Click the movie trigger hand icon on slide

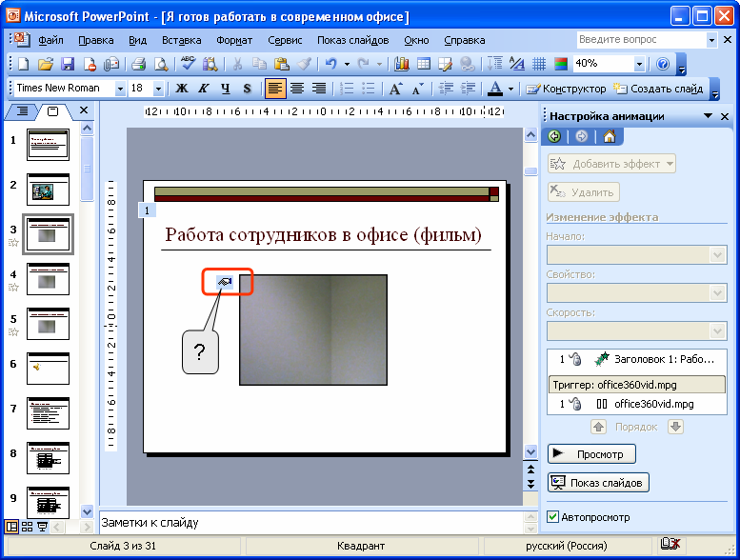click(x=225, y=282)
